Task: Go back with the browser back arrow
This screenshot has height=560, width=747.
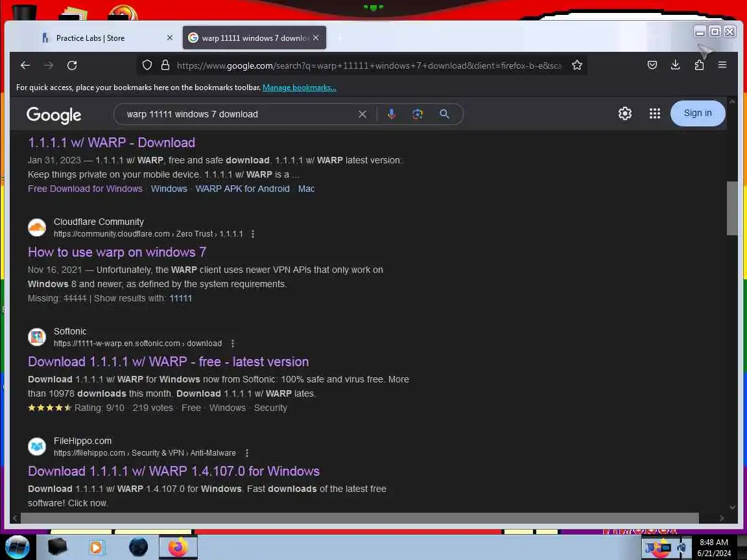Action: [25, 65]
